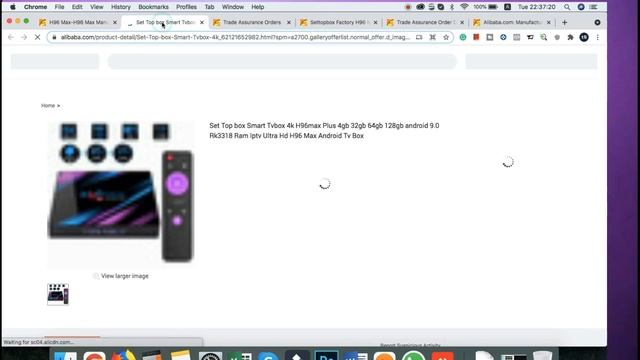Image resolution: width=640 pixels, height=360 pixels.
Task: Select the small product thumbnail below image
Action: (x=58, y=294)
